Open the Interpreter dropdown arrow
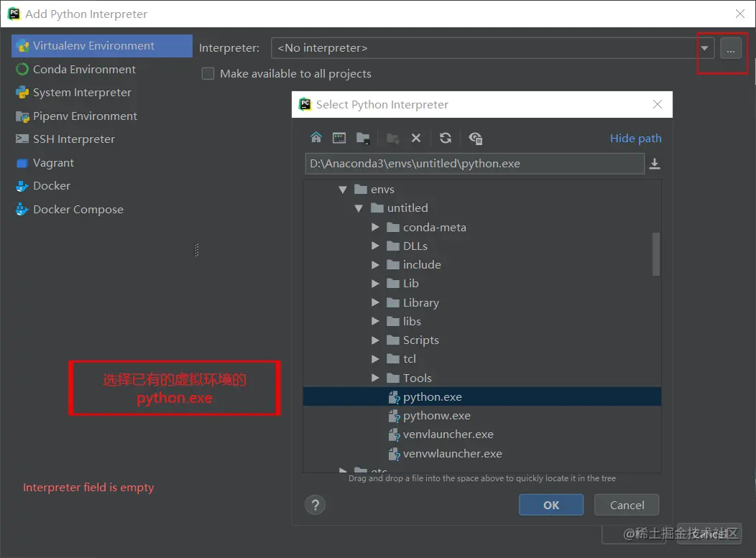The image size is (756, 558). (x=704, y=48)
